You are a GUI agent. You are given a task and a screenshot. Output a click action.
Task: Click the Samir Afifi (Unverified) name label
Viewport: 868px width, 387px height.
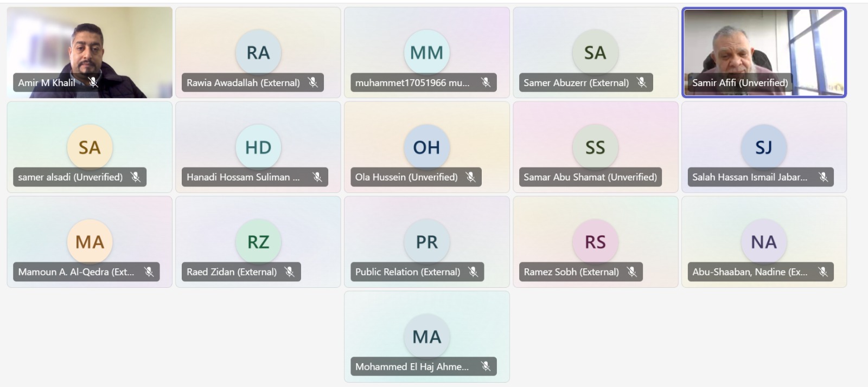[739, 82]
